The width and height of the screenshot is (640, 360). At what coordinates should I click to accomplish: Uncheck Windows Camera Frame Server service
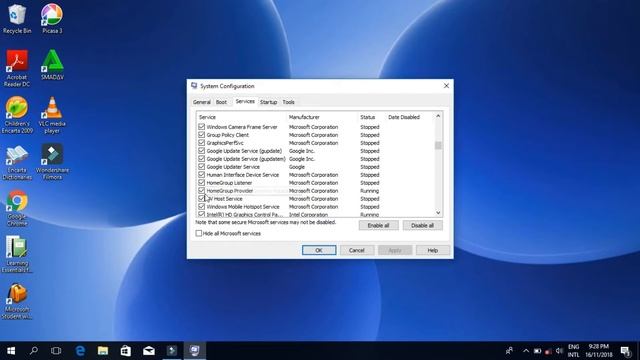[202, 127]
